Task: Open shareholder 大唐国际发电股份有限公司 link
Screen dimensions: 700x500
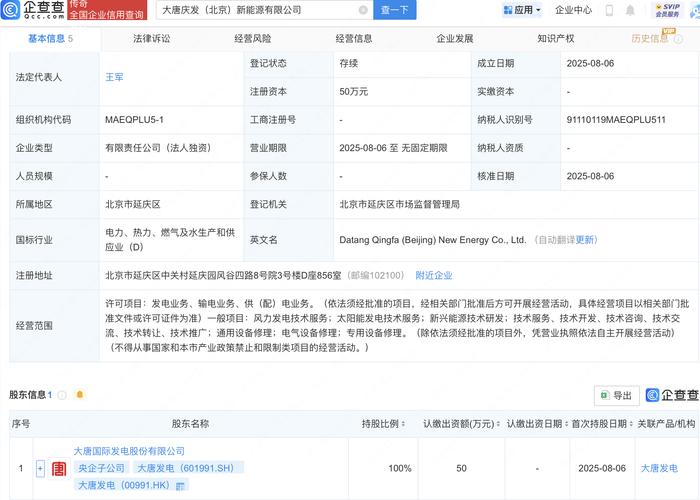Action: point(129,451)
